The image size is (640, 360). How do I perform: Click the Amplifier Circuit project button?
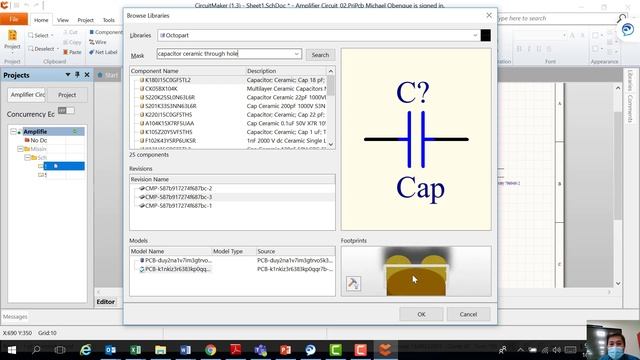pyautogui.click(x=27, y=95)
